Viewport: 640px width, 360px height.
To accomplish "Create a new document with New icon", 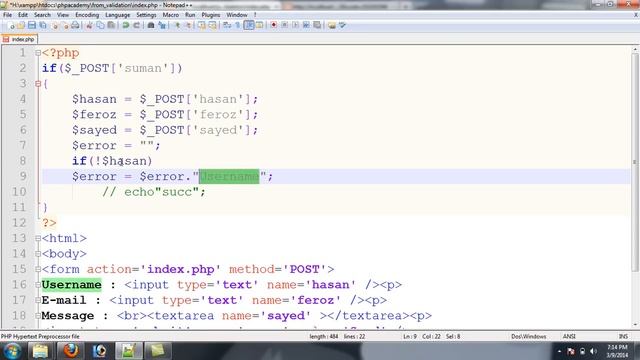I will pyautogui.click(x=12, y=25).
